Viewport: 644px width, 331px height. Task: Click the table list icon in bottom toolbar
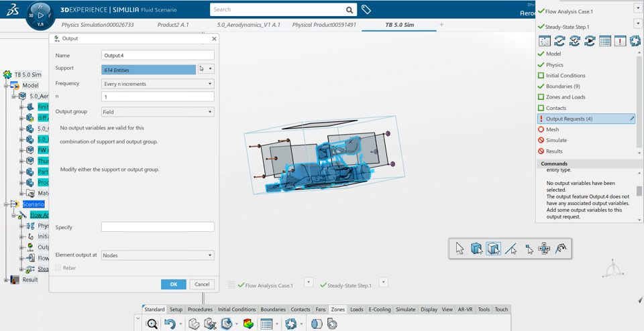pyautogui.click(x=267, y=324)
